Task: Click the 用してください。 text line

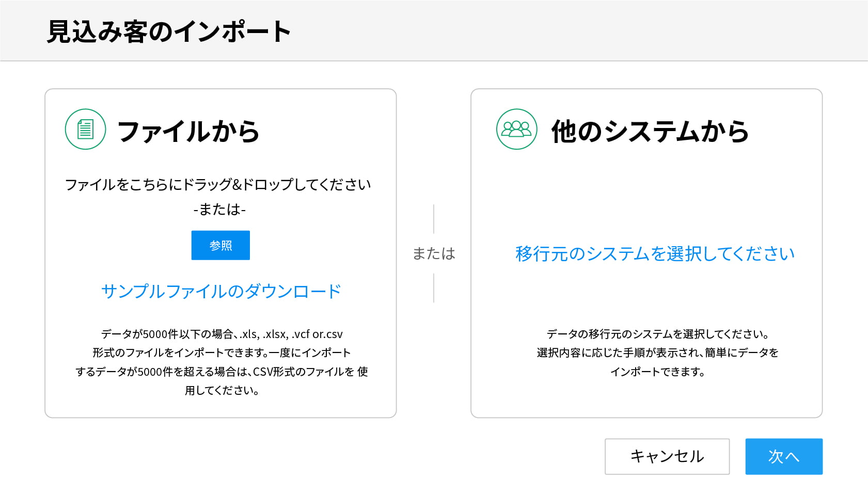Action: 222,390
